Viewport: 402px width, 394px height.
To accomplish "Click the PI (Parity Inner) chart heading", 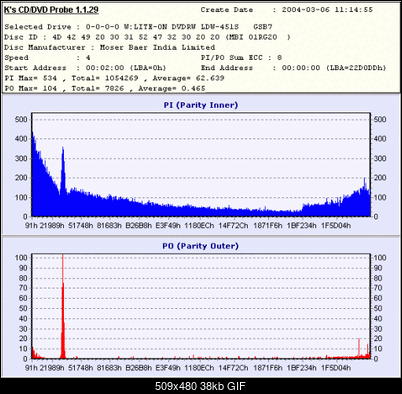I will point(201,105).
